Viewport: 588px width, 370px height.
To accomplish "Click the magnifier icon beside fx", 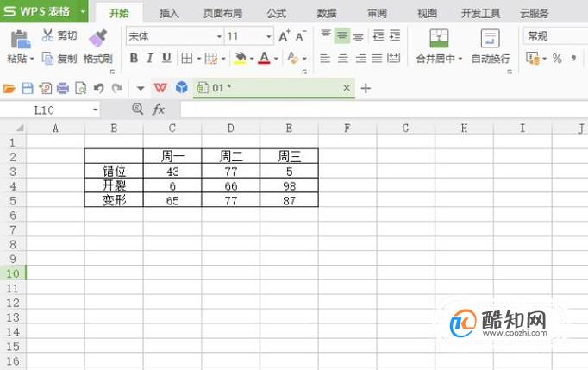I will (x=138, y=110).
